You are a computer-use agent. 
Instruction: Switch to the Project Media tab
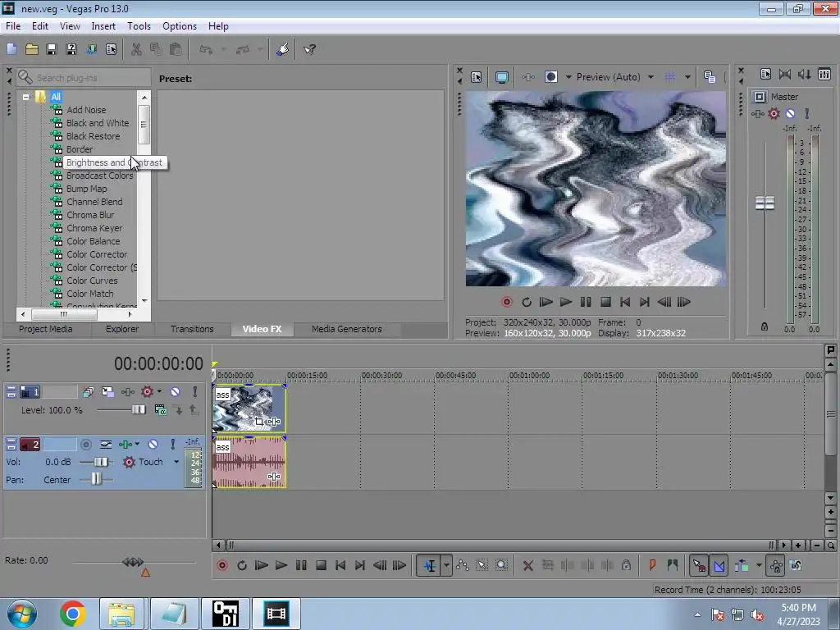point(46,329)
